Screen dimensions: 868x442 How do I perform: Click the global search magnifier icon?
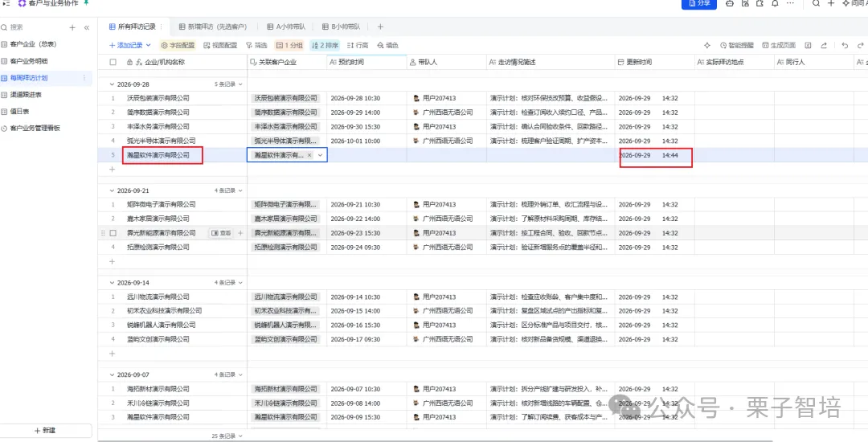[816, 3]
